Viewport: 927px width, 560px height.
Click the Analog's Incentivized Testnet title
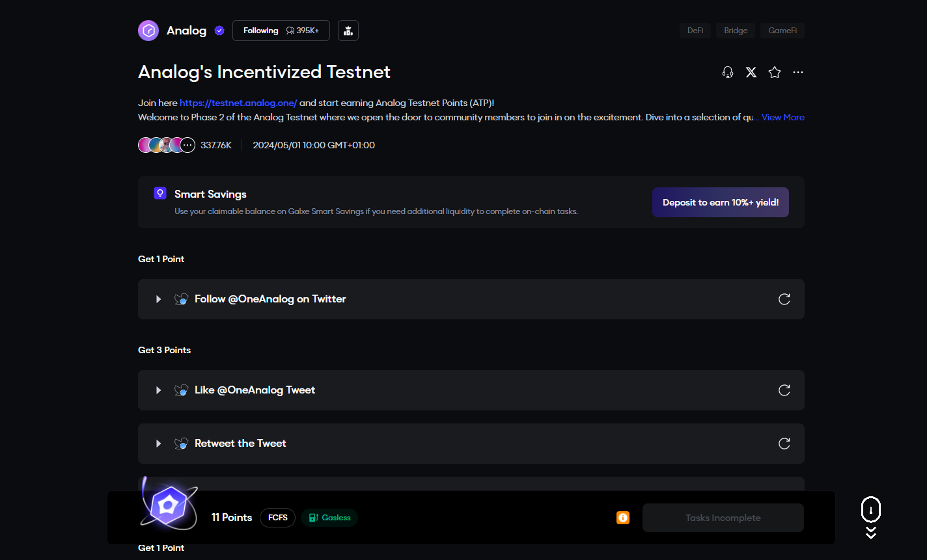pos(264,72)
